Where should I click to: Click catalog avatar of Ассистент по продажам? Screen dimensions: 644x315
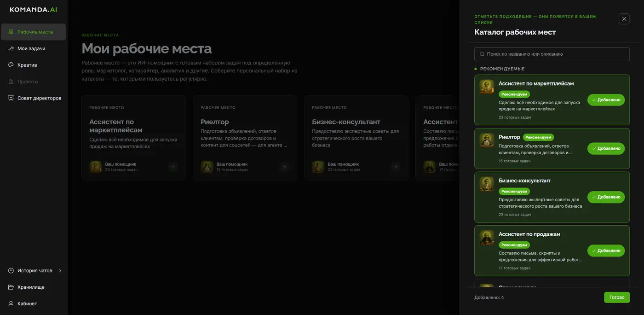coord(487,237)
